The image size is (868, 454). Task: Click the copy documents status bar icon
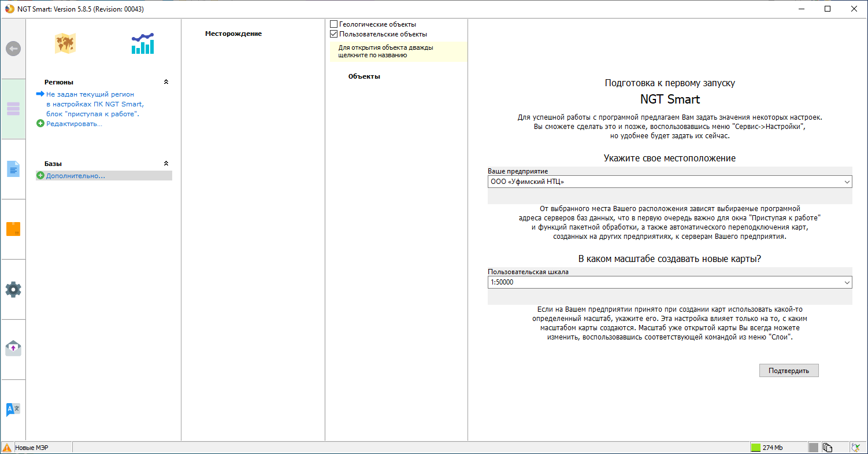pos(828,448)
